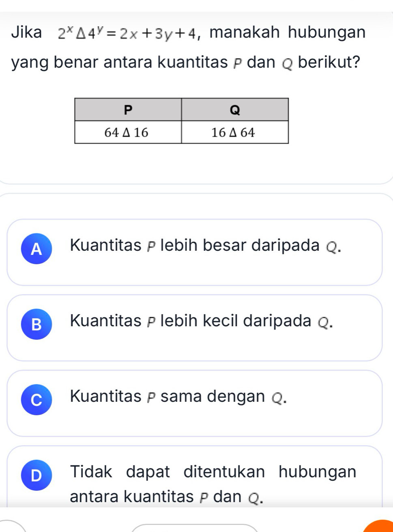Click the P column header in table
The image size is (393, 532).
[x=128, y=110]
